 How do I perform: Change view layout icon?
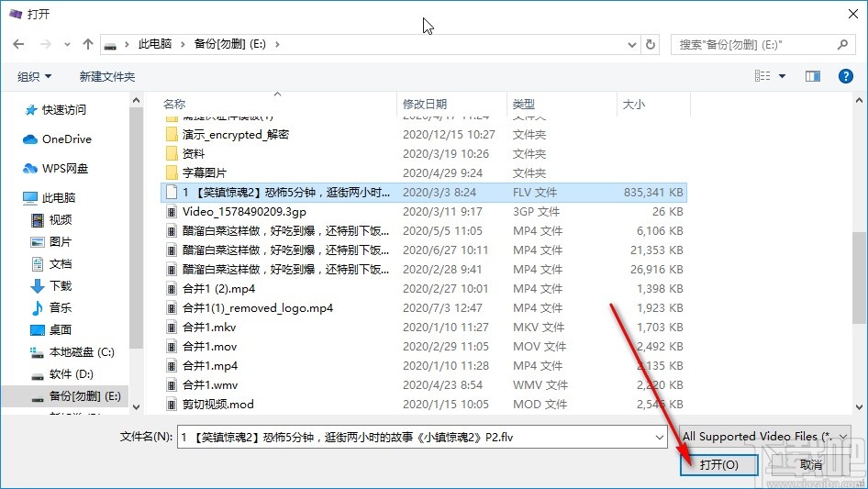tap(762, 76)
